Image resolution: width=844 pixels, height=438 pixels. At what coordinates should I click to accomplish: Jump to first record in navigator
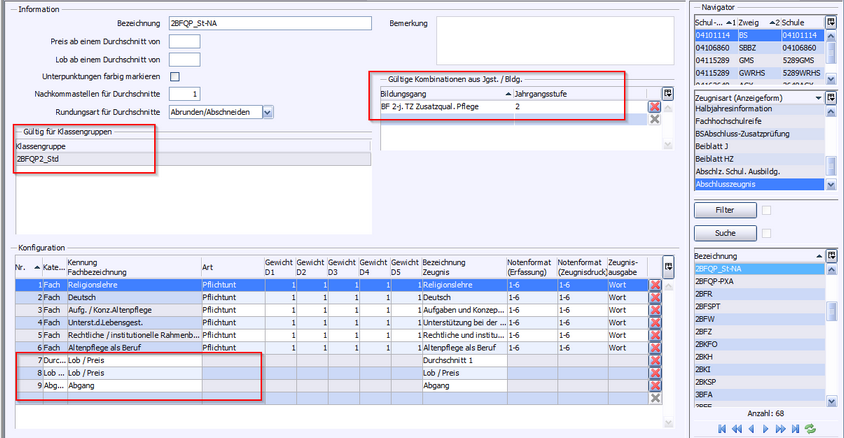coord(722,428)
